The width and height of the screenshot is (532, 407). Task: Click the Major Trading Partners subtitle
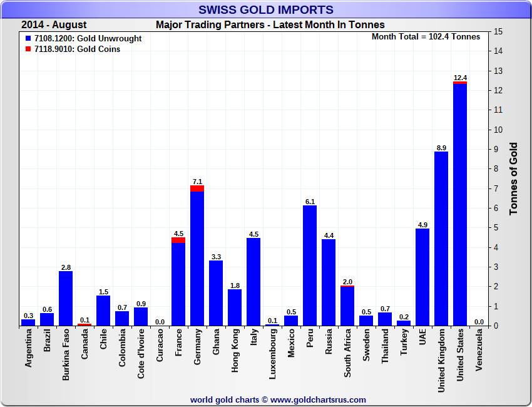pos(270,25)
